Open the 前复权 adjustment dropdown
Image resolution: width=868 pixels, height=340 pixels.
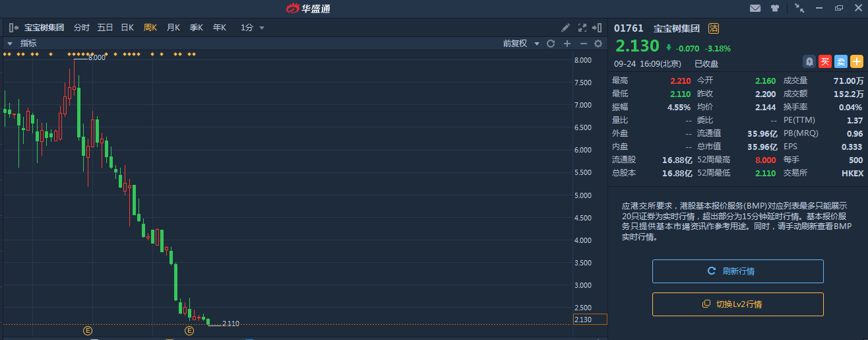[x=521, y=44]
